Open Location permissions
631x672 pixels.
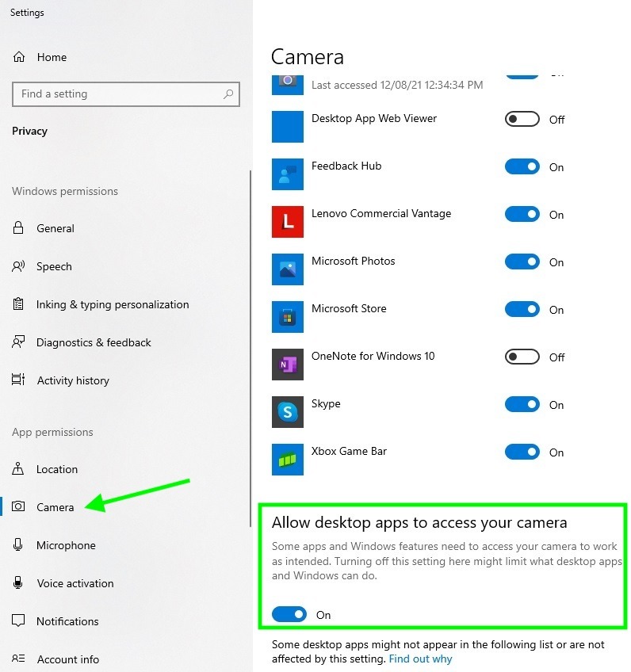click(57, 469)
